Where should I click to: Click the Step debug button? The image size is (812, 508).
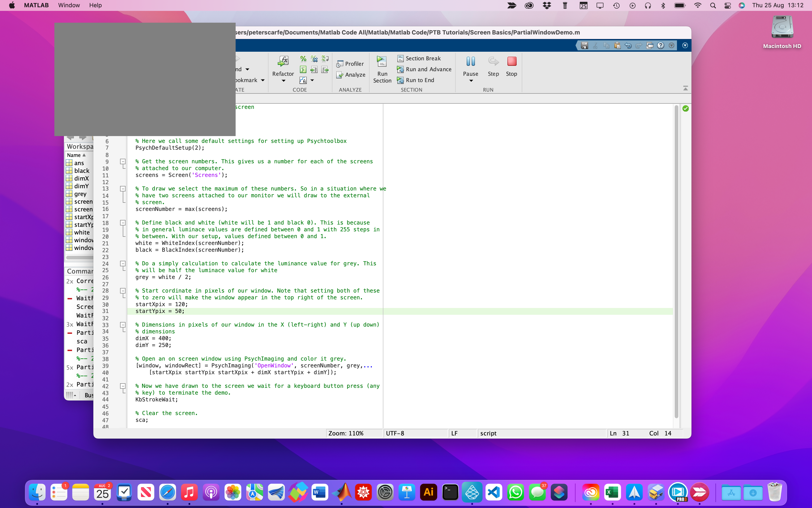point(493,61)
